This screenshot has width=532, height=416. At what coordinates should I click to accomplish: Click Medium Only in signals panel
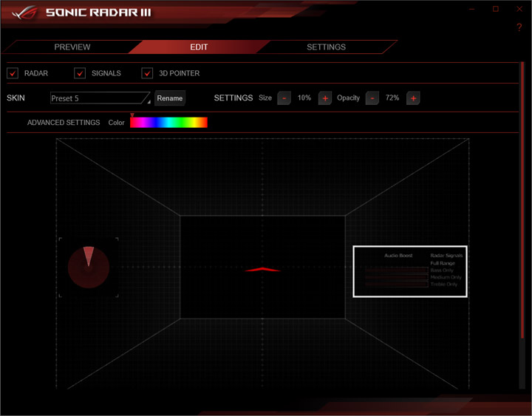(x=446, y=277)
